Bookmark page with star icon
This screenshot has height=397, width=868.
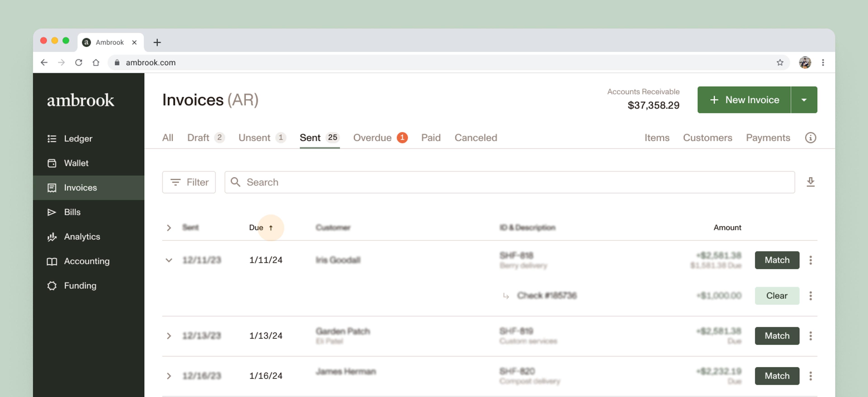click(x=780, y=62)
